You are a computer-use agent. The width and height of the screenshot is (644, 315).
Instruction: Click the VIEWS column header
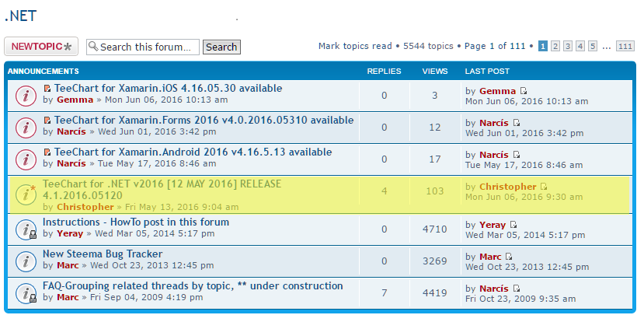coord(435,71)
